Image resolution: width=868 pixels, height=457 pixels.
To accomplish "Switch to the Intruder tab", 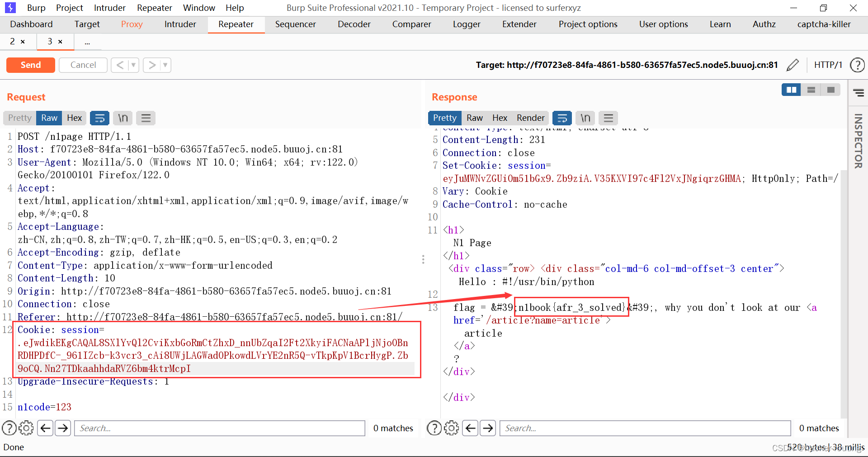I will pos(180,24).
